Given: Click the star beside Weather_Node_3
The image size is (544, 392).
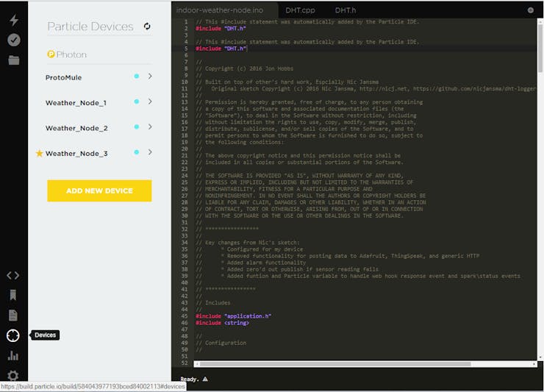Looking at the screenshot, I should 40,153.
